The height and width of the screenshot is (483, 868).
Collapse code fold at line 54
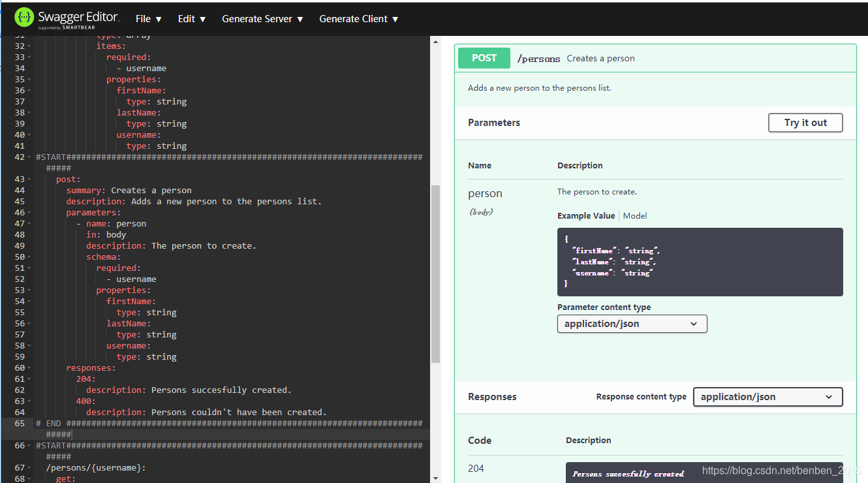tap(29, 301)
